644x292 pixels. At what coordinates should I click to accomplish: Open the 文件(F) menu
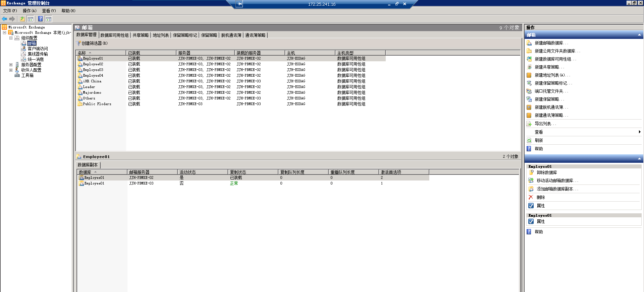coord(10,11)
